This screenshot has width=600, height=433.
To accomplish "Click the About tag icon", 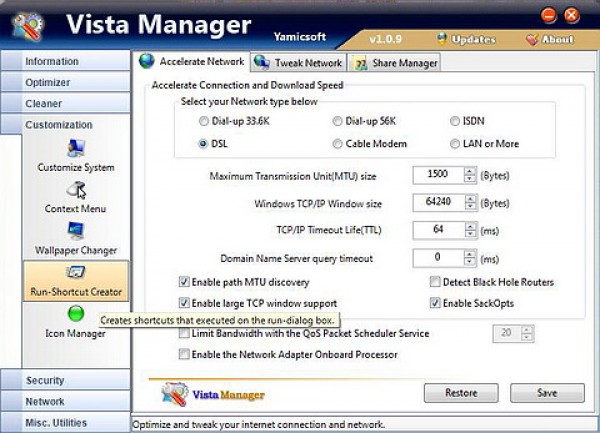I will click(532, 39).
